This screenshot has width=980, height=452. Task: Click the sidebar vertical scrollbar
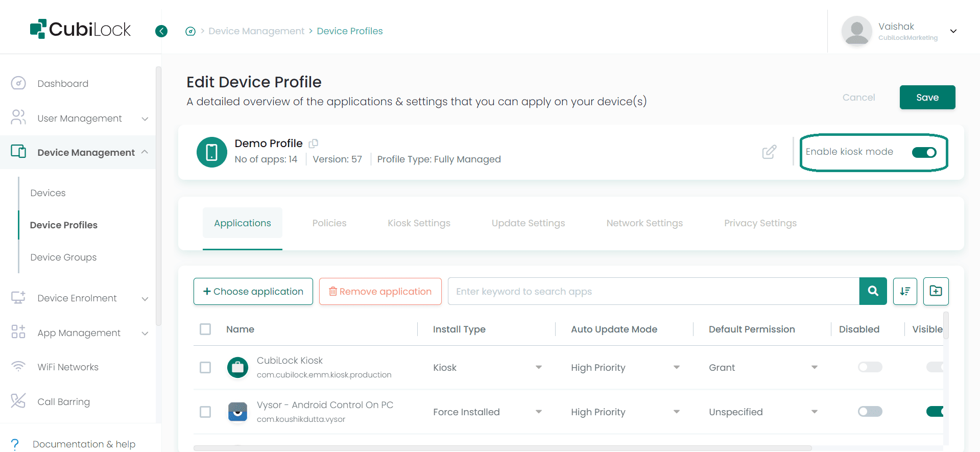pos(158,196)
